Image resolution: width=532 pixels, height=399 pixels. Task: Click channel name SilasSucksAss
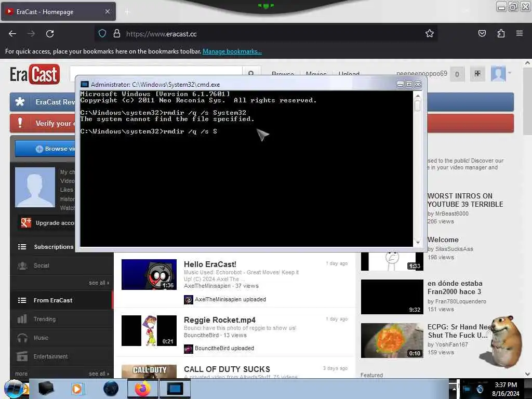pyautogui.click(x=454, y=249)
